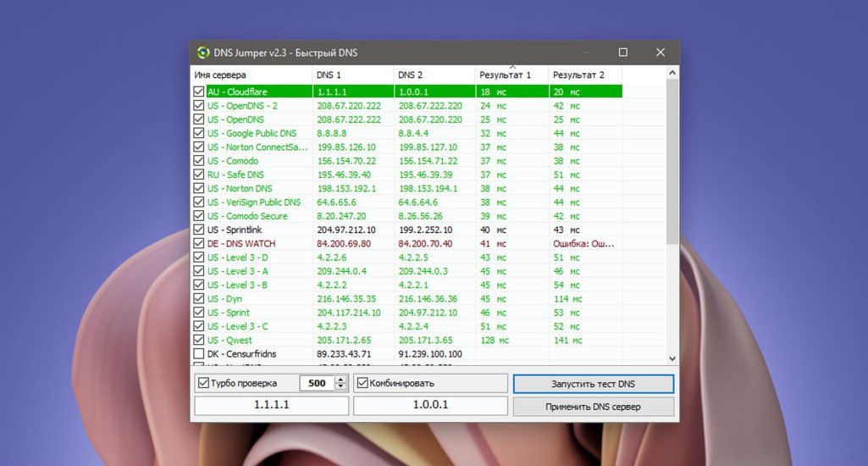Disable the Комбинировать checkbox
Screen dimensions: 868x466
[x=362, y=383]
